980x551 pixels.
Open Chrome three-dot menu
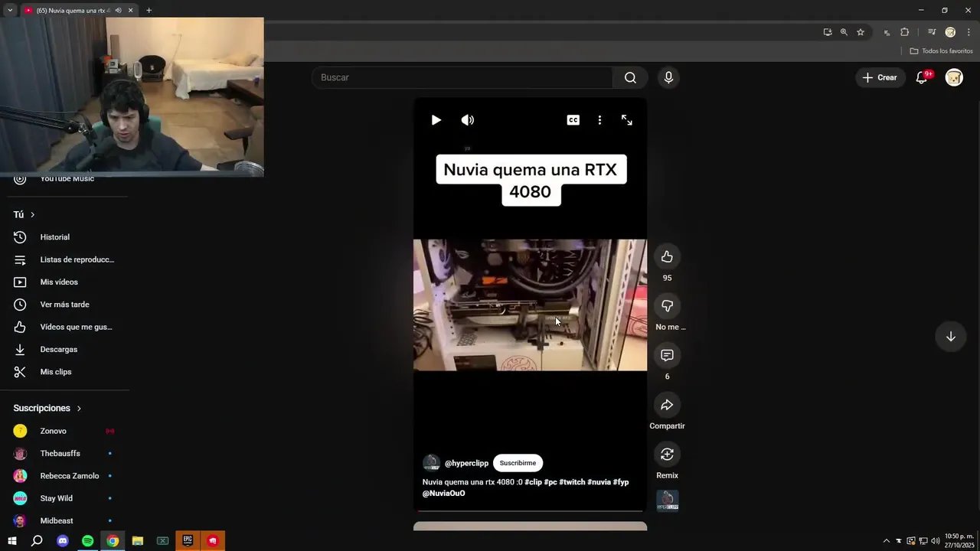pyautogui.click(x=969, y=32)
